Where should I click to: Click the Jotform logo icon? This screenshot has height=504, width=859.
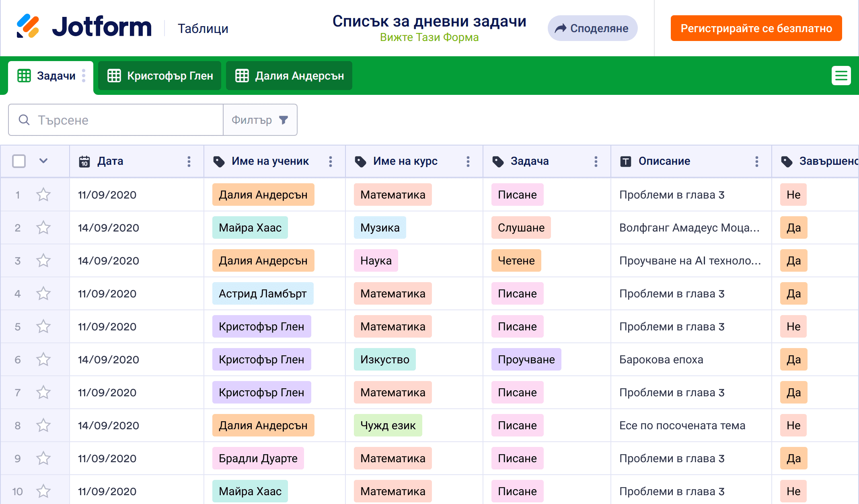tap(28, 27)
